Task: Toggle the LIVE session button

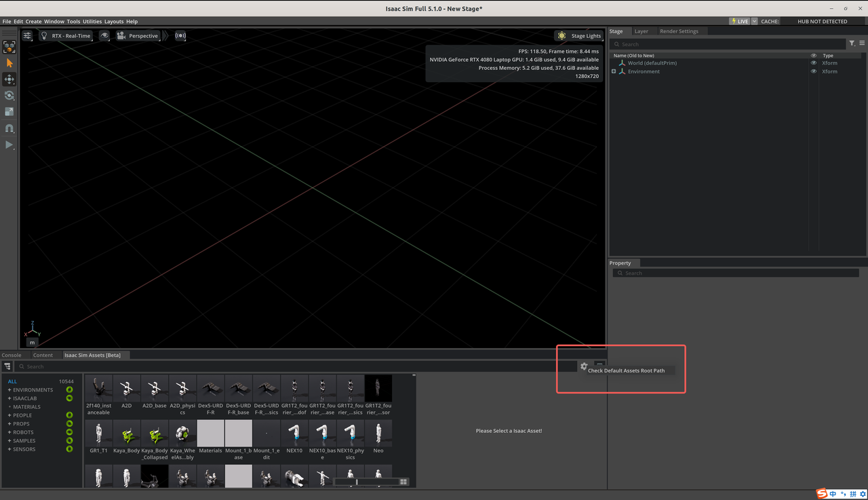Action: 740,21
